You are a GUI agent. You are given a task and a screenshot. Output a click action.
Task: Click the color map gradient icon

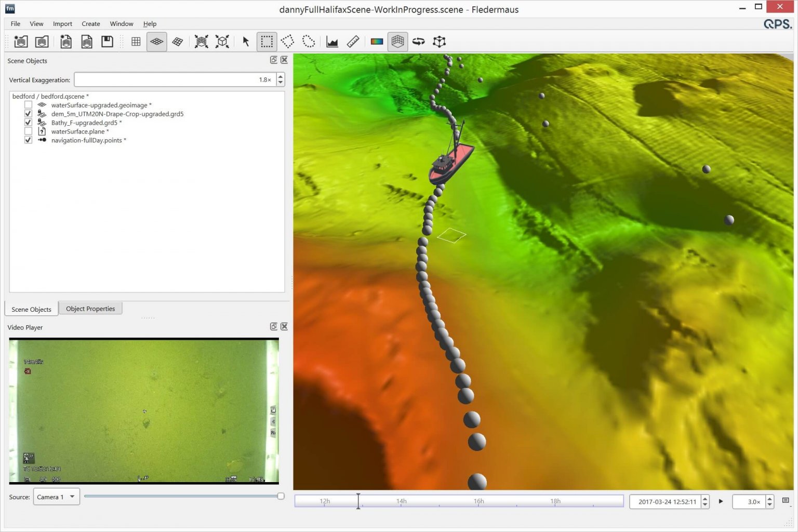(x=377, y=42)
